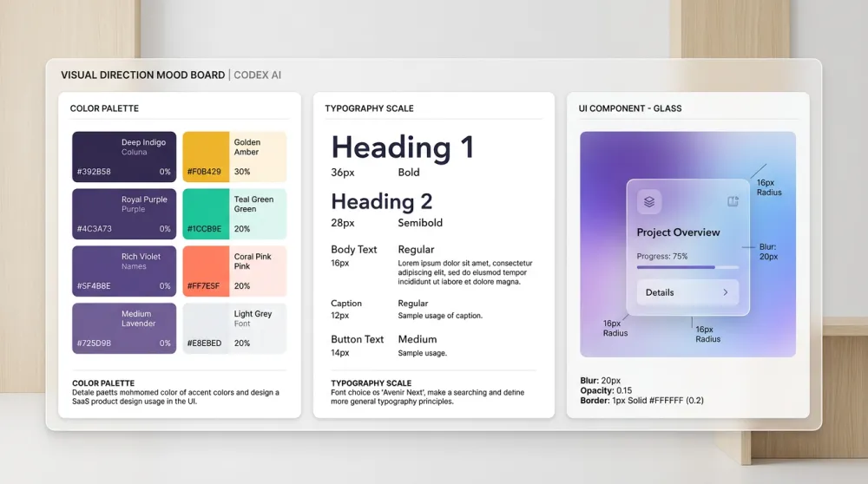This screenshot has width=868, height=484.
Task: Click the CODEX AI label
Action: [258, 75]
